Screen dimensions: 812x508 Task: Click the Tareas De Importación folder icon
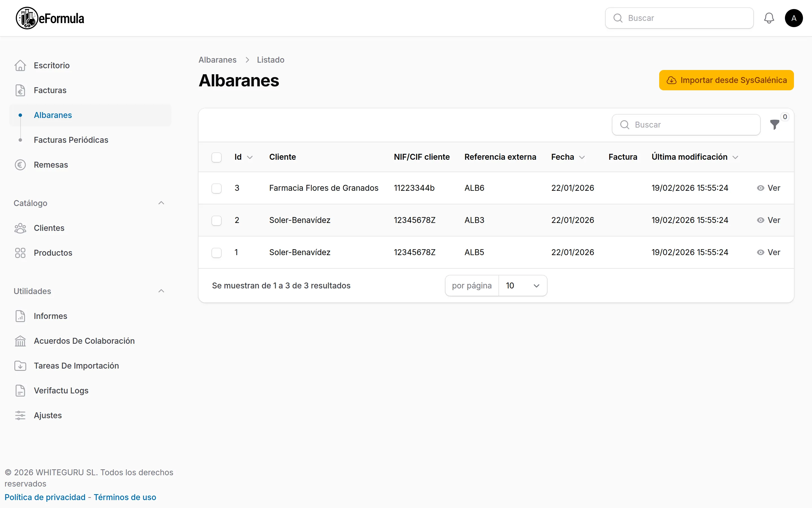click(x=20, y=366)
